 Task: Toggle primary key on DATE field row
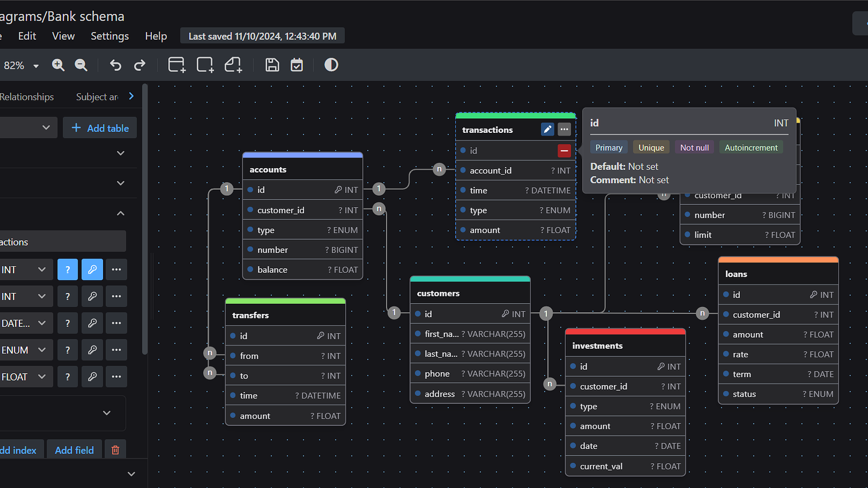(92, 323)
